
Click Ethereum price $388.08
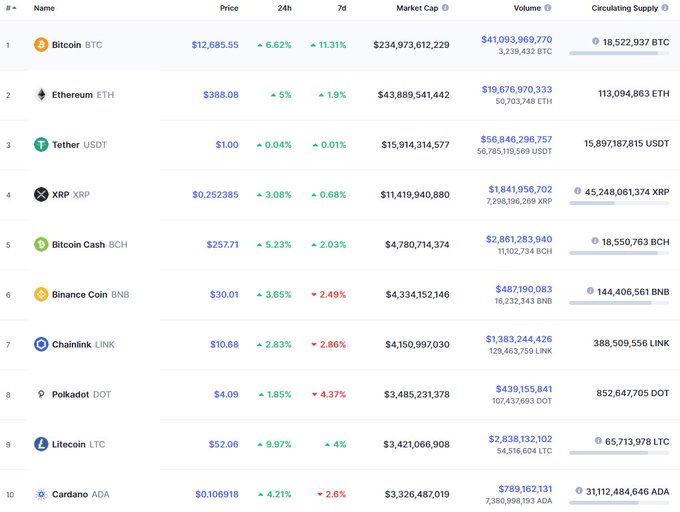[221, 95]
